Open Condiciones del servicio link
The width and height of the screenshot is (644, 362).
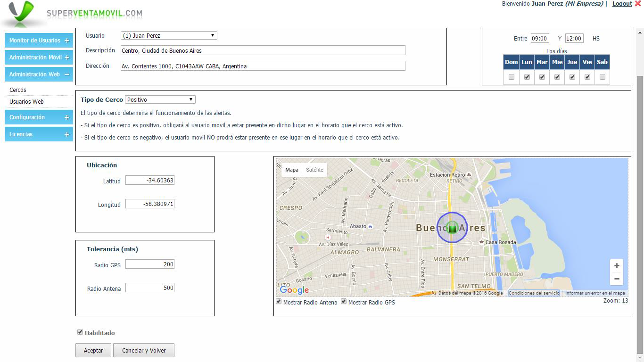[x=534, y=293]
